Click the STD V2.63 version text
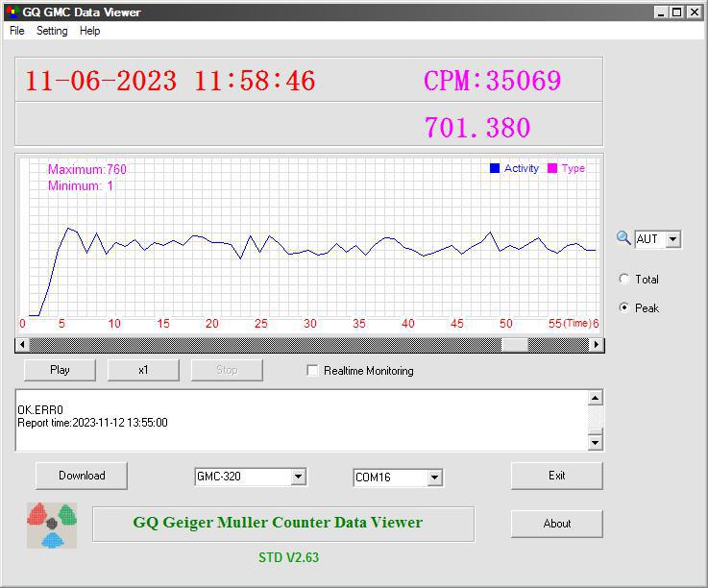Viewport: 708px width, 588px height. coord(288,557)
